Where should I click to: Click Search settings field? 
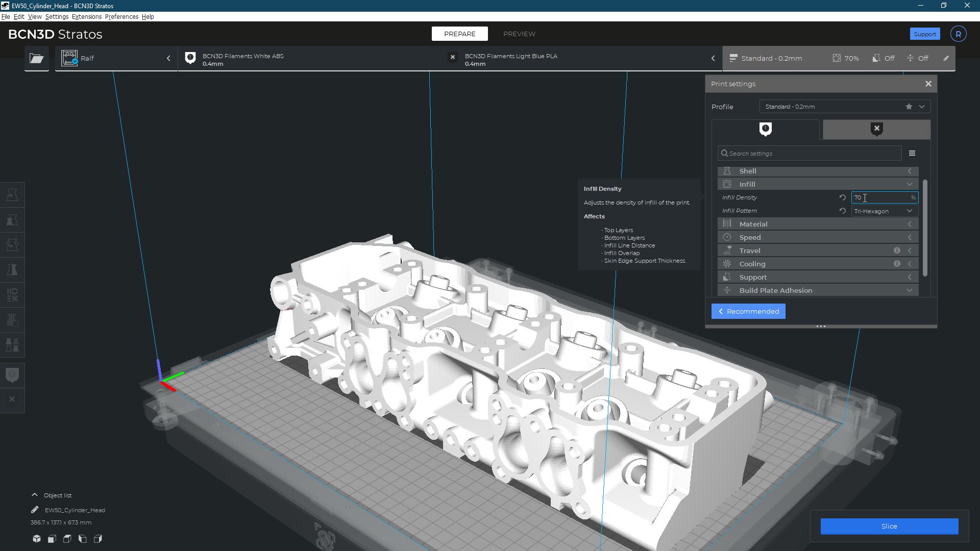810,153
